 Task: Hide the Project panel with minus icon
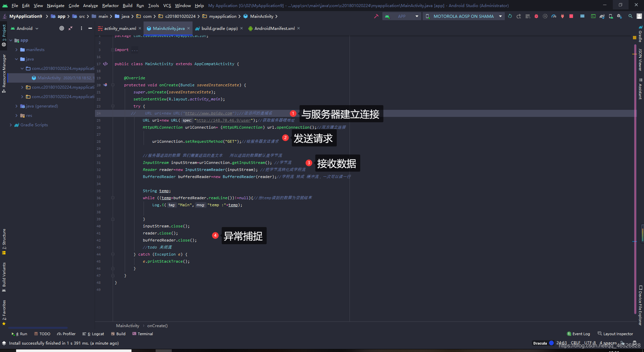click(90, 28)
